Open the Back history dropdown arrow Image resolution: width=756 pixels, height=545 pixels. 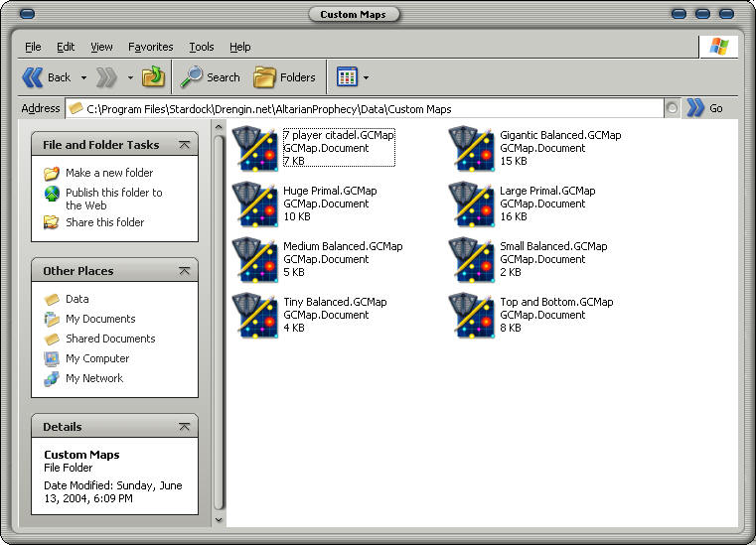(x=83, y=77)
